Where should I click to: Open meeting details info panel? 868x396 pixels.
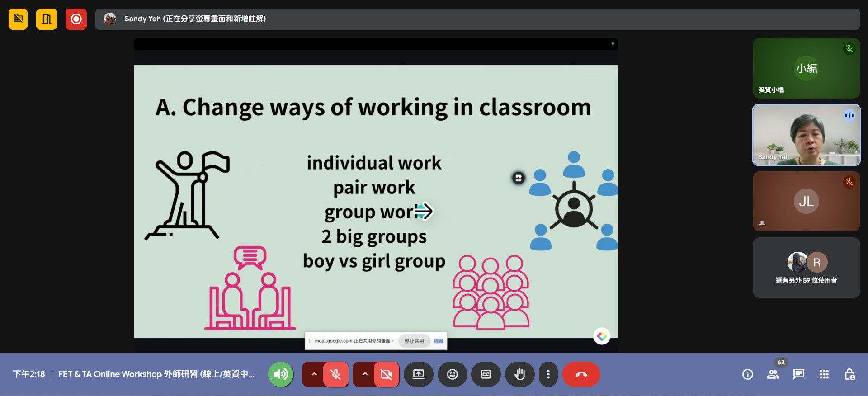click(748, 374)
